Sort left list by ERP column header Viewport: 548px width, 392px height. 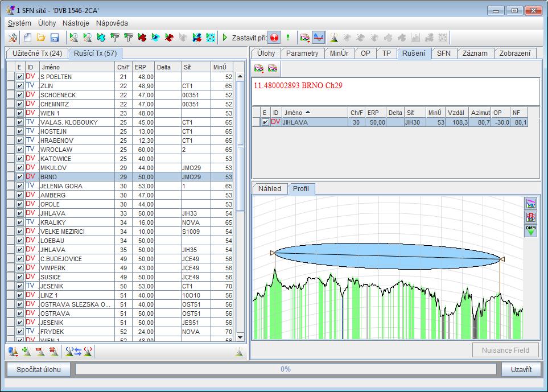[143, 67]
